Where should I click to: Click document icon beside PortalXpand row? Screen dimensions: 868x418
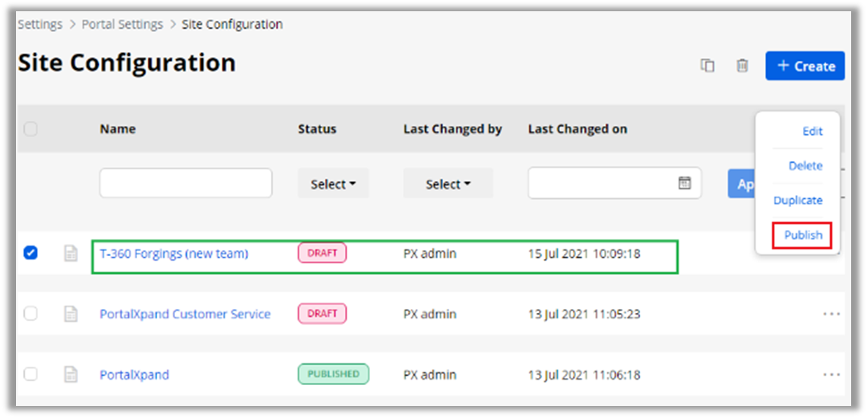click(x=71, y=375)
